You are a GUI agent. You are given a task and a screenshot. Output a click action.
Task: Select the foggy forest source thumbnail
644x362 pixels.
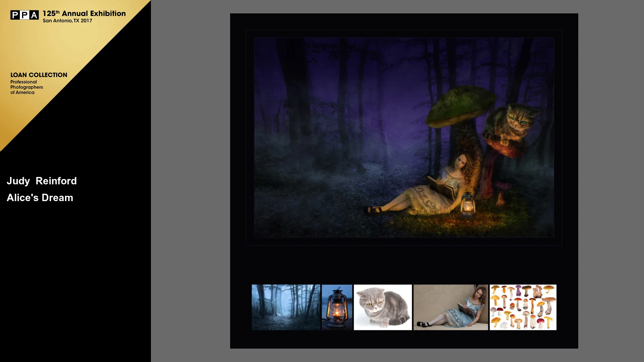pyautogui.click(x=286, y=307)
